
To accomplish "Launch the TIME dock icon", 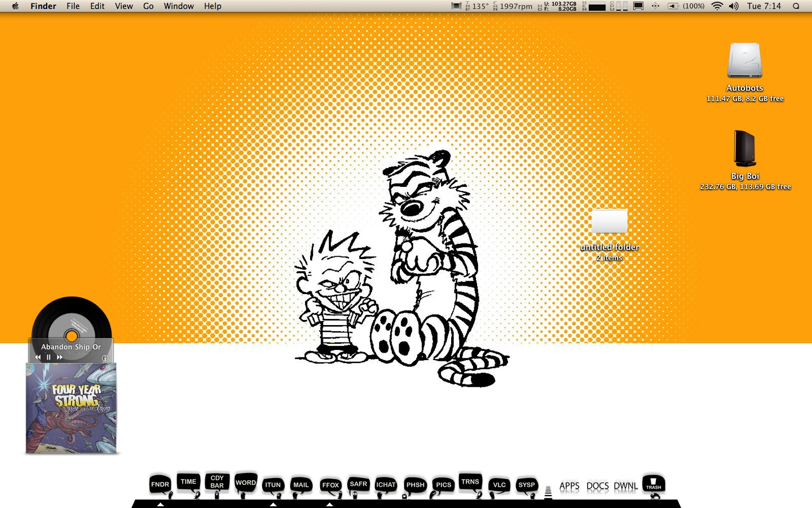I will click(x=188, y=481).
